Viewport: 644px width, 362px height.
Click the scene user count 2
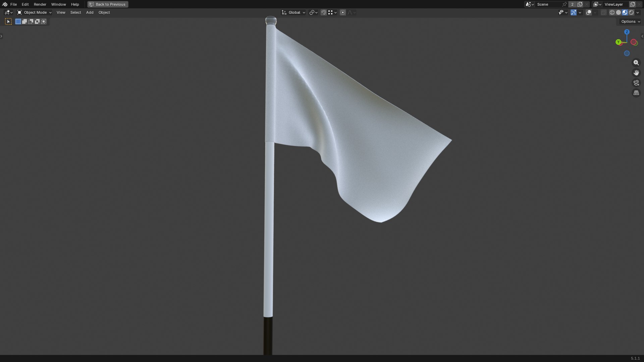(573, 4)
